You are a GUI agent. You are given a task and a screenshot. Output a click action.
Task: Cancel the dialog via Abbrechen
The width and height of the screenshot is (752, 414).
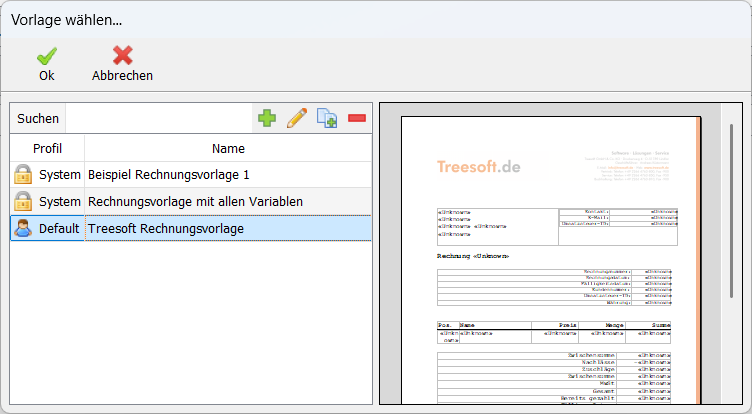tap(122, 63)
